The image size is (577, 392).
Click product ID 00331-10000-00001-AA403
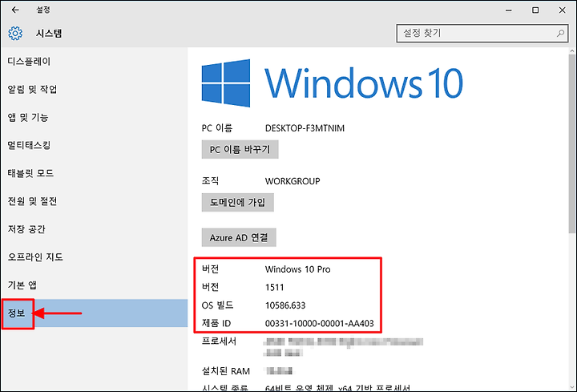(320, 324)
